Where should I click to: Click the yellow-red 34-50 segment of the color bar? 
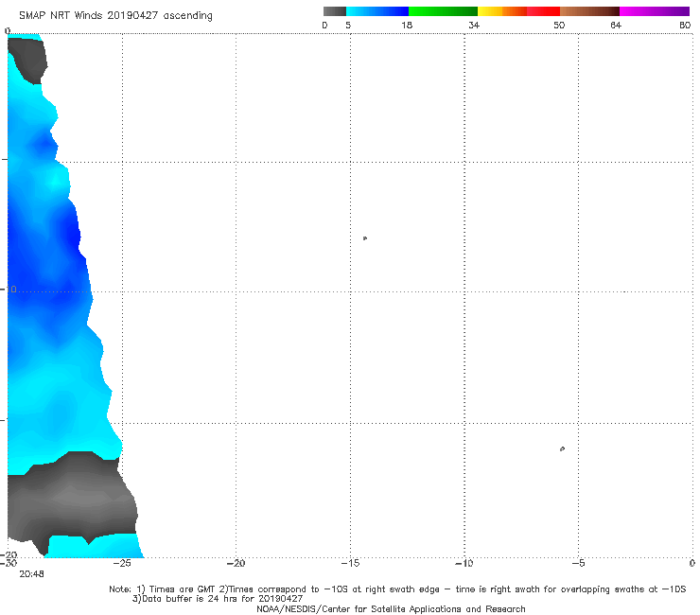tap(518, 11)
